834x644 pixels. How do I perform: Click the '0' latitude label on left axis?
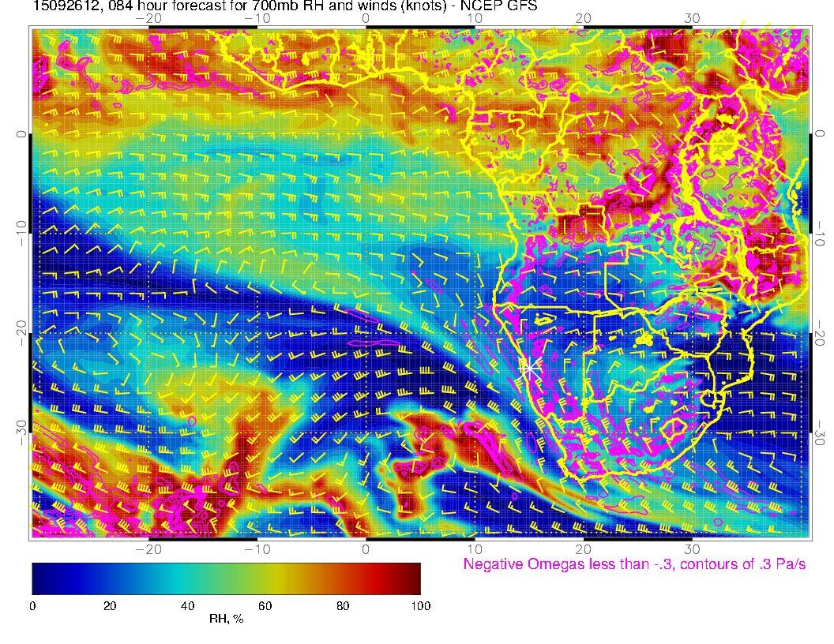coord(21,134)
